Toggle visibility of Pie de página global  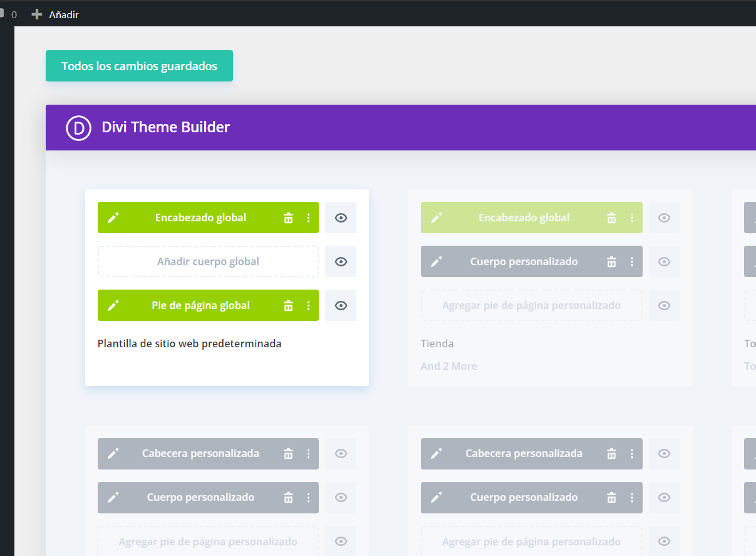[341, 305]
